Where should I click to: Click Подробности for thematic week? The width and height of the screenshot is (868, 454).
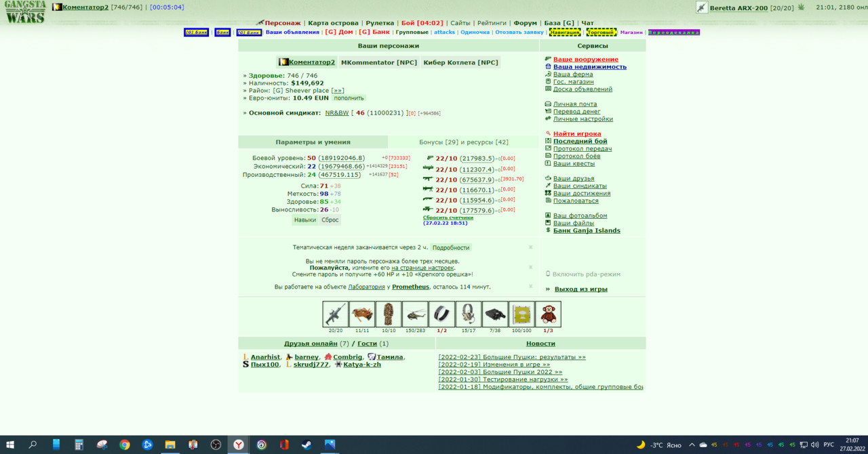coord(450,247)
